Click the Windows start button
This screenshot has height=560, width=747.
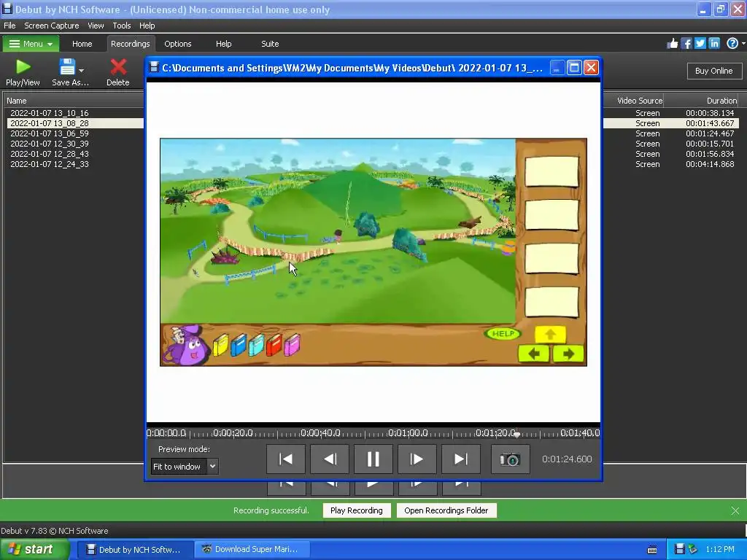35,549
